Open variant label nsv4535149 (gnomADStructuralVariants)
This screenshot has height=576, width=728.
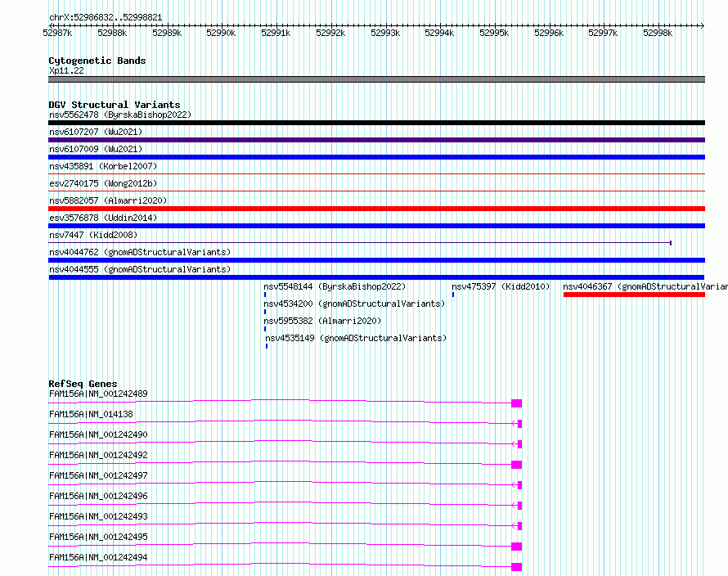point(356,338)
